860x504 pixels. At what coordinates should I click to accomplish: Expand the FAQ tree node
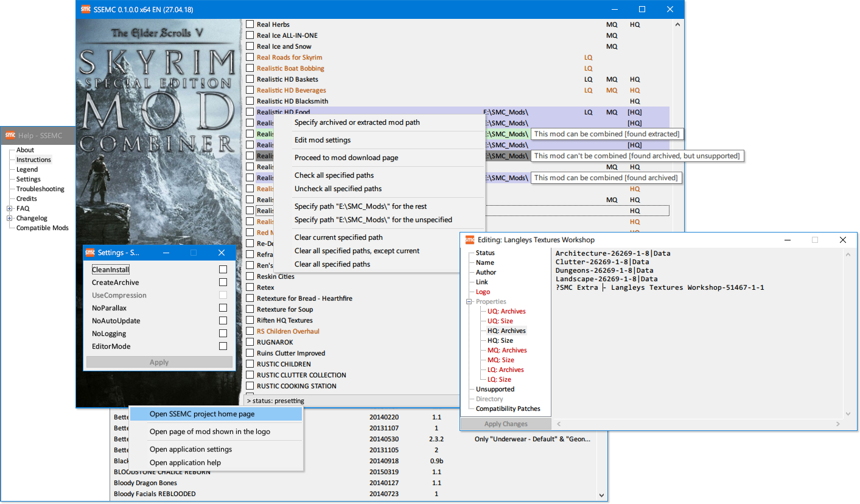[x=10, y=209]
